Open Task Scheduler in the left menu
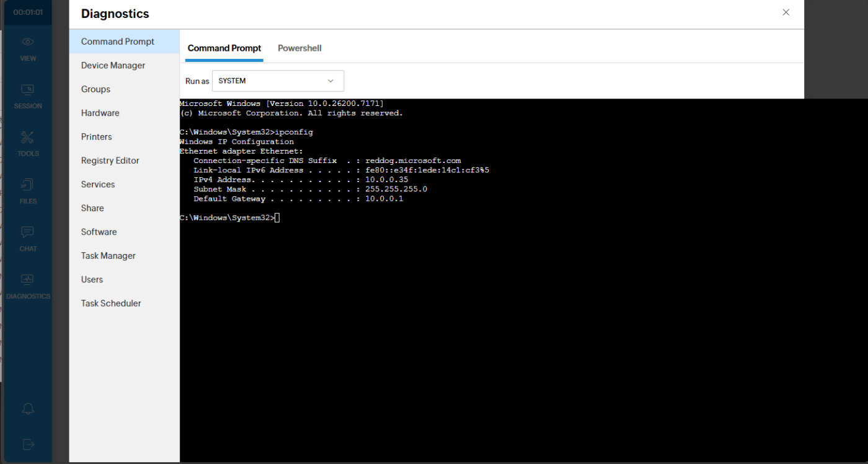Viewport: 868px width, 464px height. 124,303
